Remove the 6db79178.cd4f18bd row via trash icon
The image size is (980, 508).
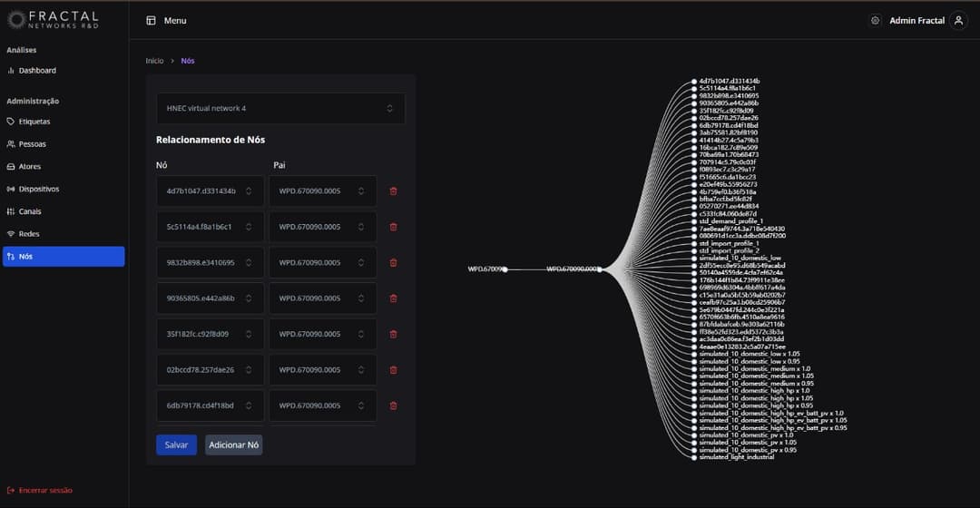[x=393, y=405]
